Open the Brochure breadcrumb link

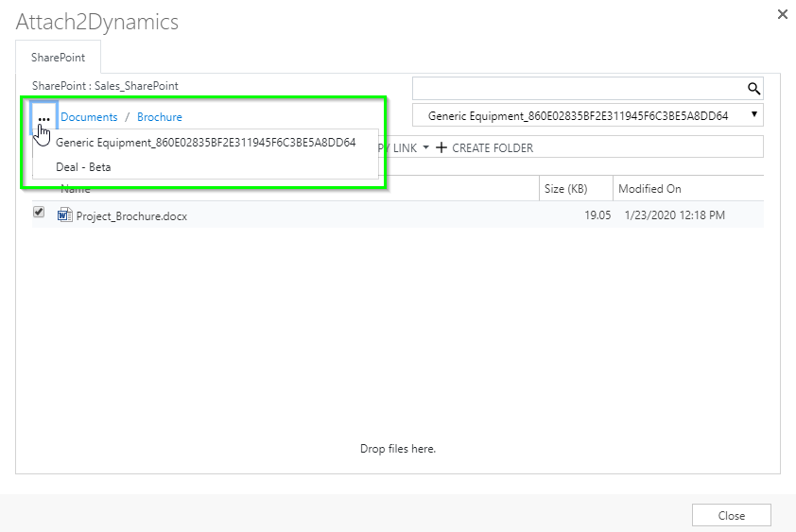(160, 117)
